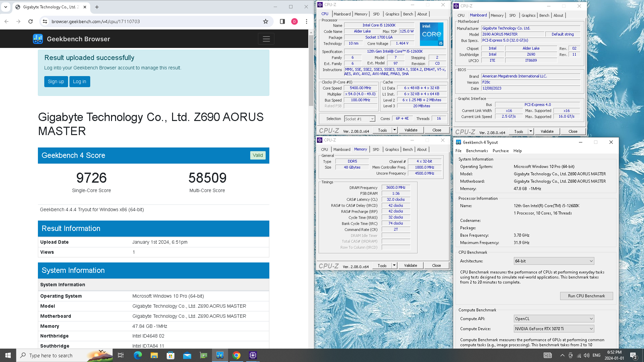Open the Chrome profile avatar
The height and width of the screenshot is (362, 644).
294,21
